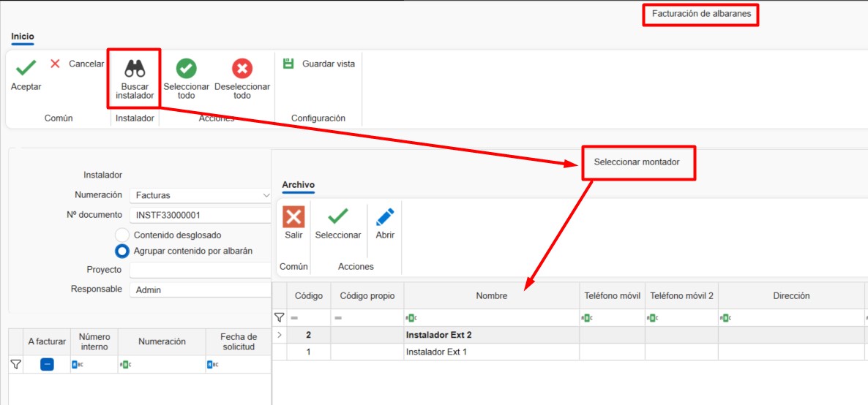Open the Archivo ribbon tab
The height and width of the screenshot is (405, 868).
coord(298,185)
